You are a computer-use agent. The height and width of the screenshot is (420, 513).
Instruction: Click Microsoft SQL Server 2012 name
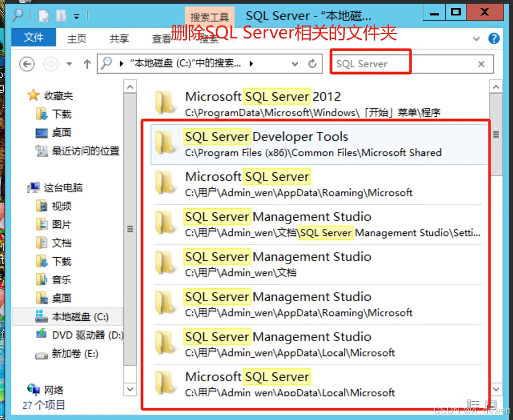tap(263, 97)
